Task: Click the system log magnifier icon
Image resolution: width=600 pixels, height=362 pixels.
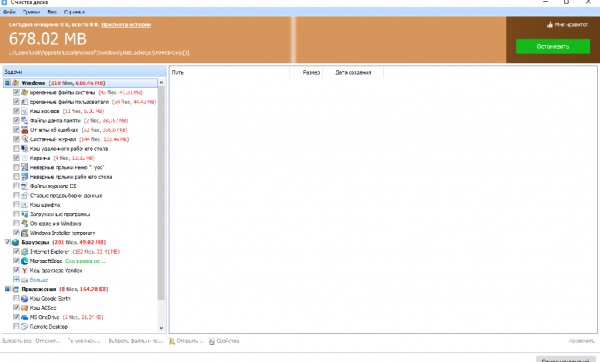Action: [25, 139]
